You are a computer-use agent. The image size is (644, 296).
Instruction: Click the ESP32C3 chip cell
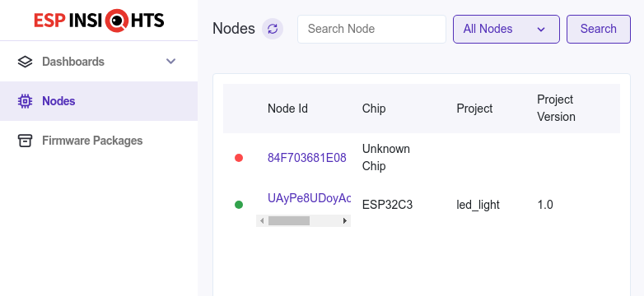click(x=387, y=205)
